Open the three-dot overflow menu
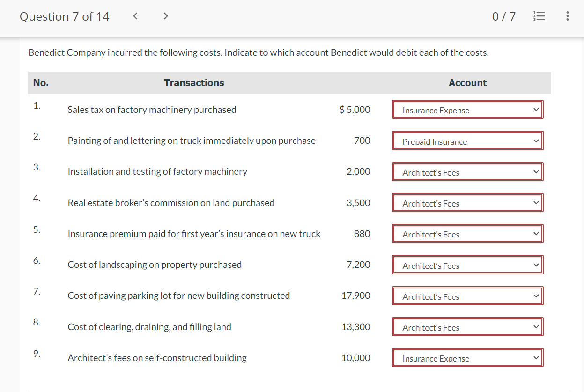 click(x=567, y=15)
